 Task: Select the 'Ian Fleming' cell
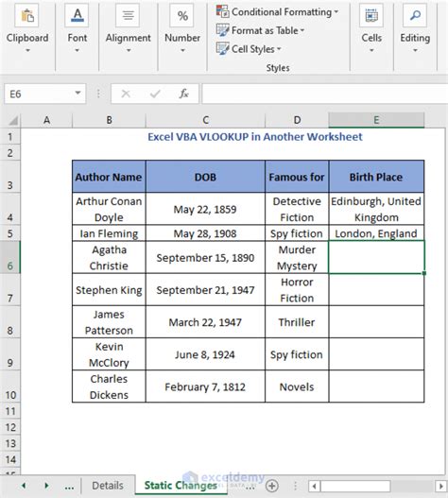(x=109, y=233)
